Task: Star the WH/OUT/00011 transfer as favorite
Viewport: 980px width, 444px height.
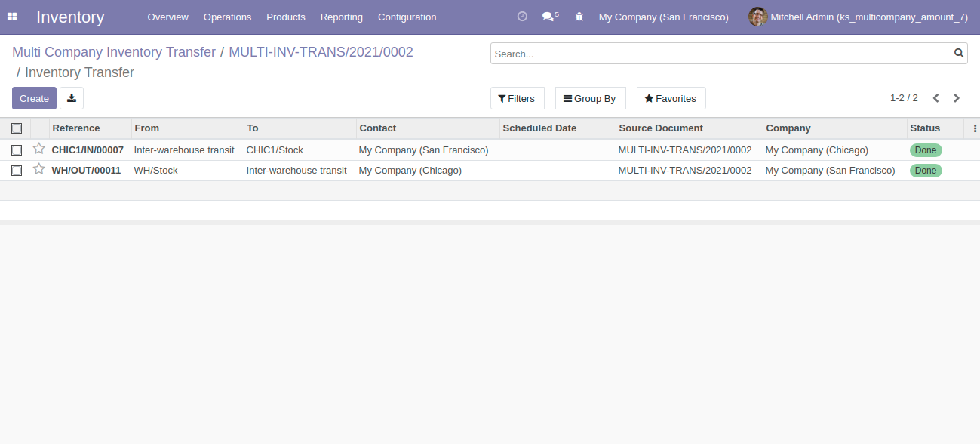Action: coord(39,169)
